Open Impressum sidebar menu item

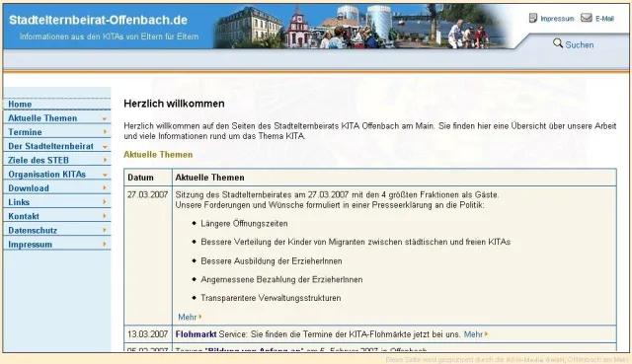[57, 245]
